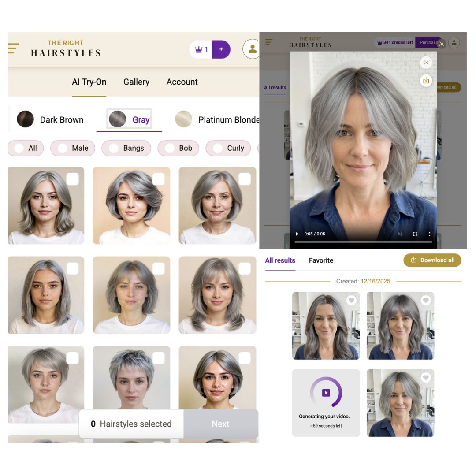Toggle the Bangs filter
Viewport: 476px width, 476px height.
(126, 148)
